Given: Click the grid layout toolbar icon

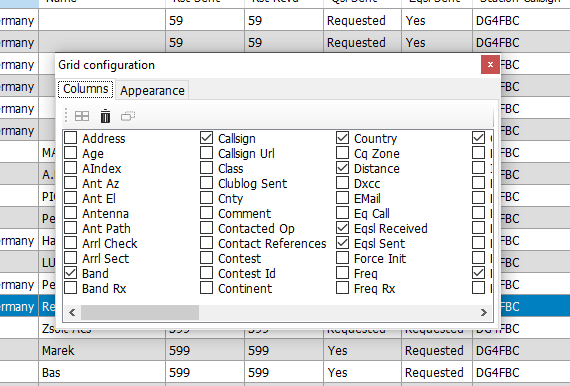Looking at the screenshot, I should click(x=82, y=116).
